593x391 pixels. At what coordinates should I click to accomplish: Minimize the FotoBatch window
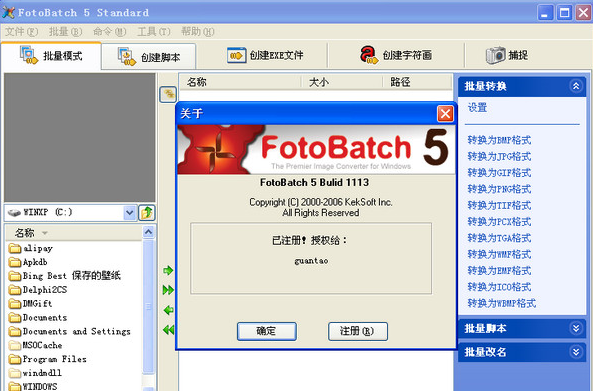pos(545,13)
